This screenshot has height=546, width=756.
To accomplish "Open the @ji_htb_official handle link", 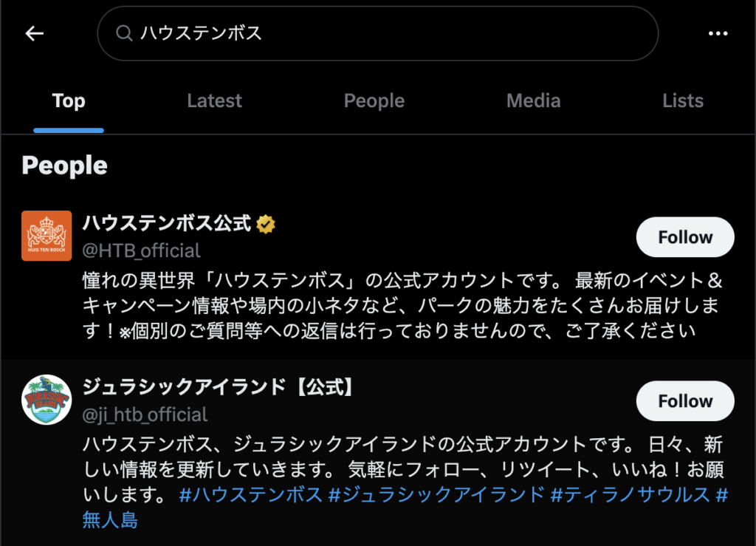I will [x=145, y=414].
